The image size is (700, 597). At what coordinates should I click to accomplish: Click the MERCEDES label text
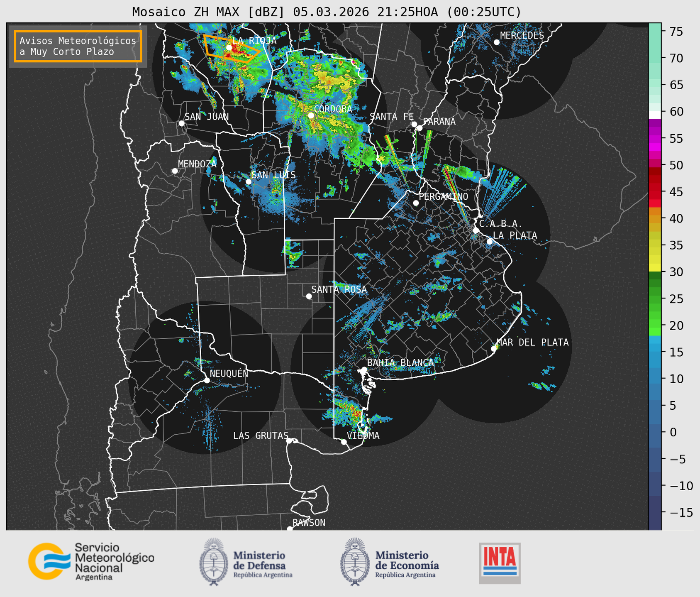pos(522,36)
